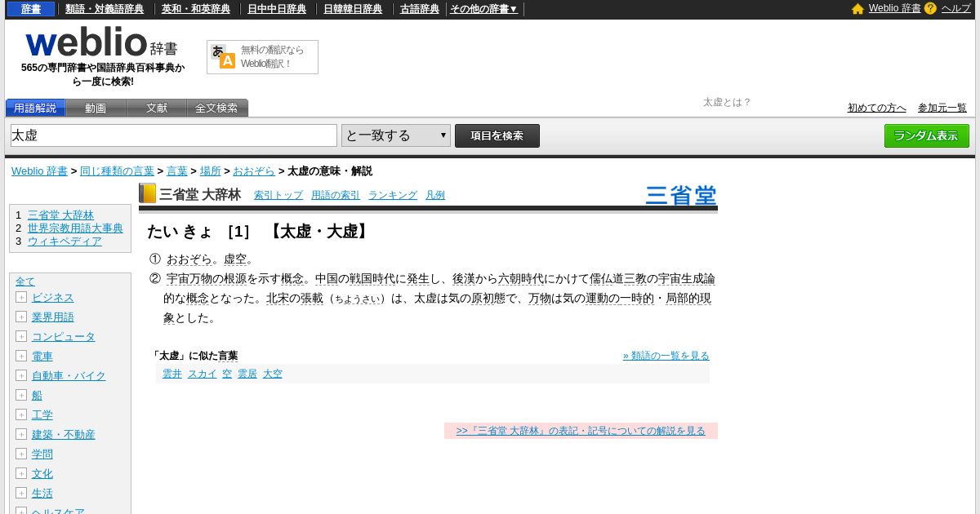This screenshot has height=514, width=980.
Task: Open the ビジネス category link
Action: 53,297
